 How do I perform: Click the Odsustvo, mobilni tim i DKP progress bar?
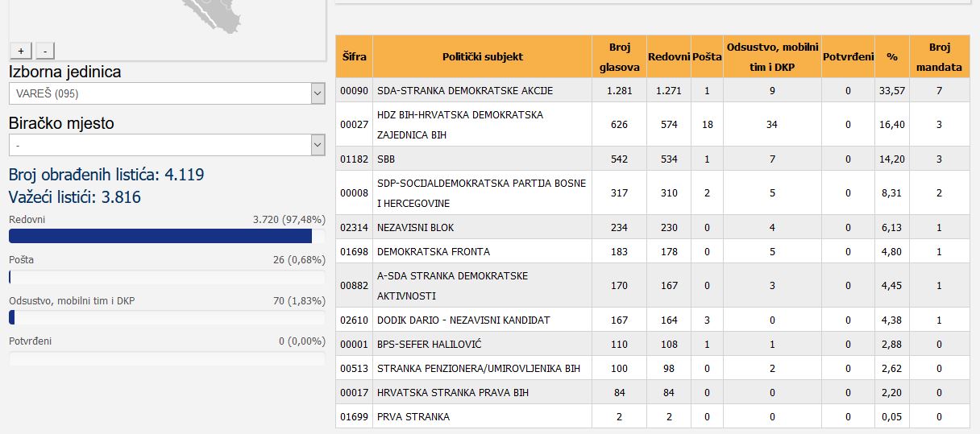[167, 317]
